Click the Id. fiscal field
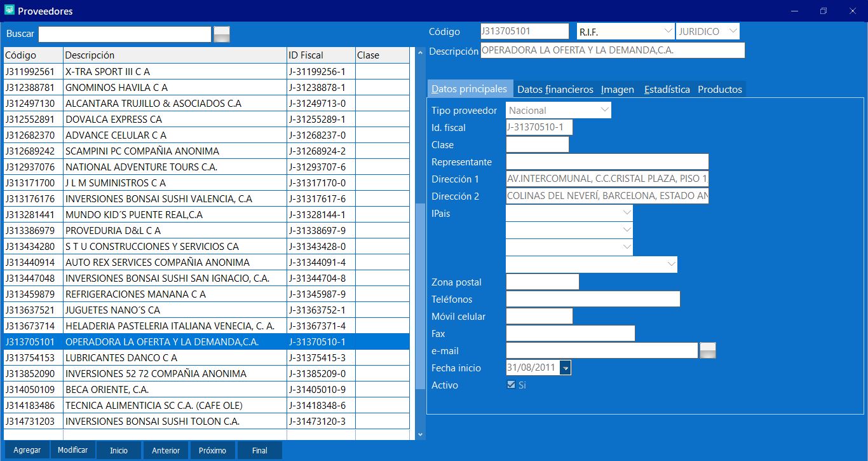This screenshot has width=868, height=461. pyautogui.click(x=539, y=127)
